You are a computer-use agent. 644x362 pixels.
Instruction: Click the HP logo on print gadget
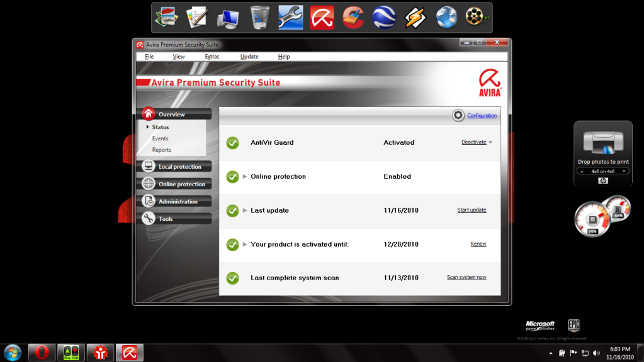pyautogui.click(x=603, y=181)
